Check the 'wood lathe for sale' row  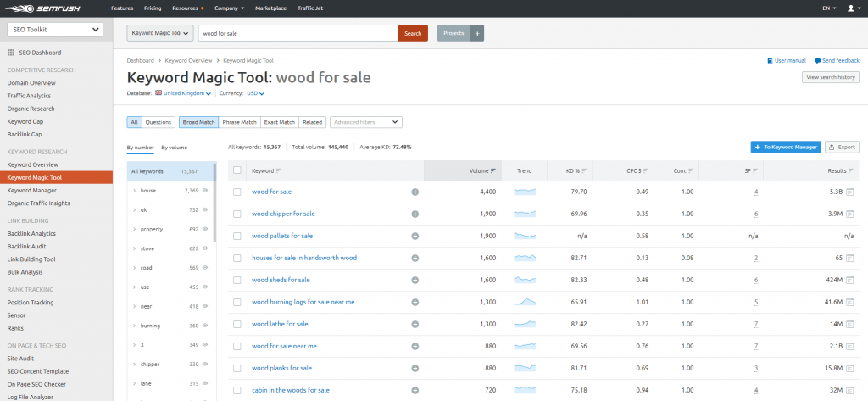[237, 324]
